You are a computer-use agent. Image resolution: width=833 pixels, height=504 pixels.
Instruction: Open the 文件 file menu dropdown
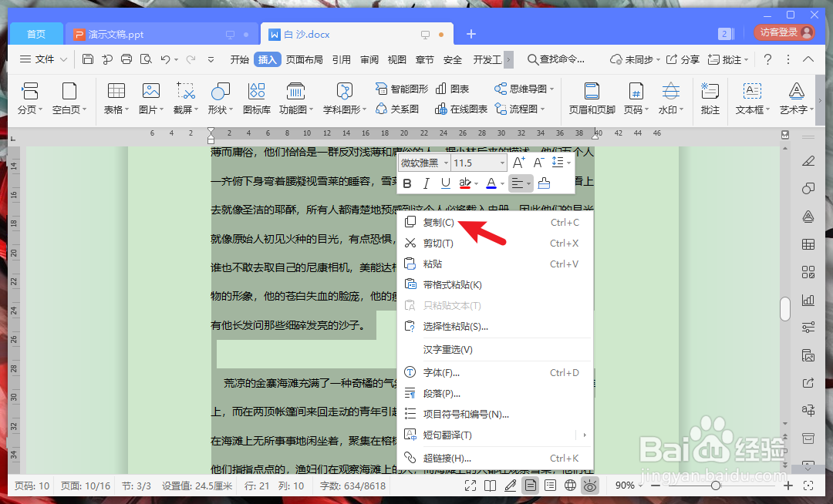point(43,59)
